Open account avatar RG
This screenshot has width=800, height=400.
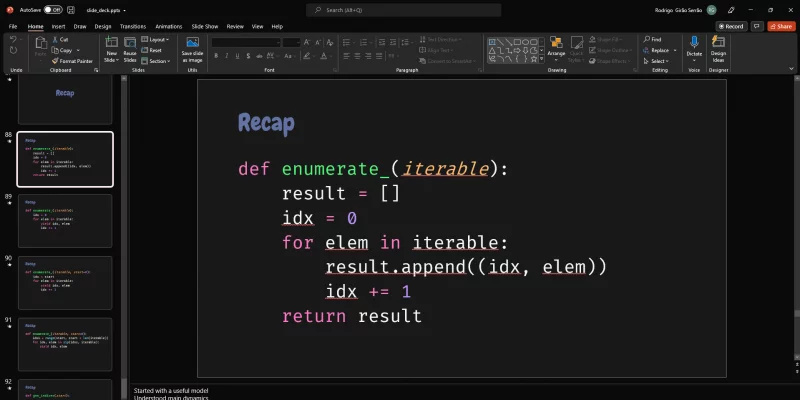711,10
